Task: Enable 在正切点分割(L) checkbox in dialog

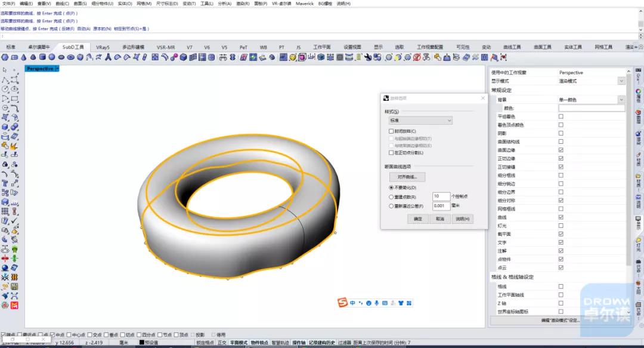Action: click(391, 153)
